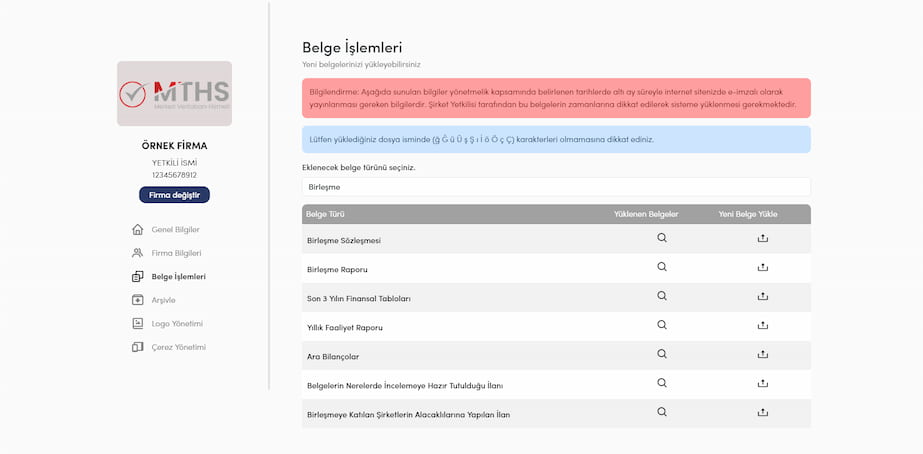This screenshot has height=454, width=923.
Task: Open the Arşivle section
Action: pos(163,300)
